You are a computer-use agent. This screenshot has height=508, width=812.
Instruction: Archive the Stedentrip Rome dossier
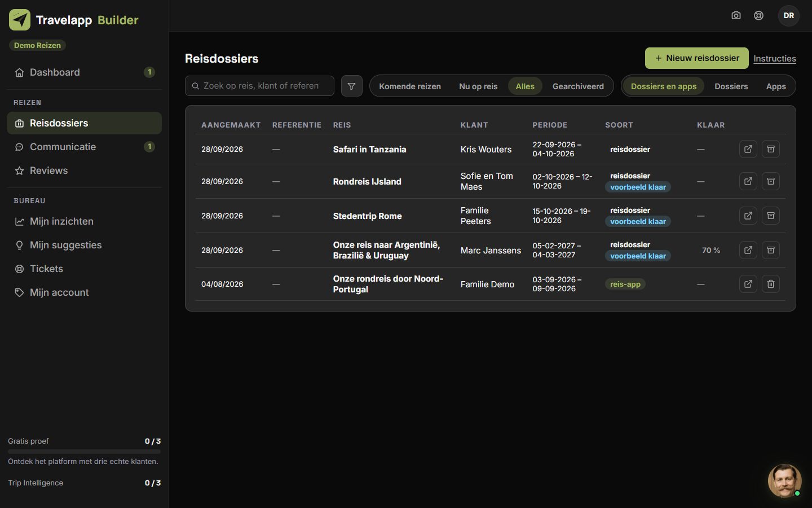771,216
